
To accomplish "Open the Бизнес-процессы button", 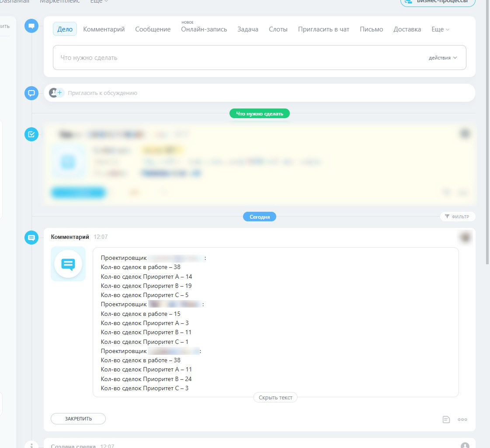I will tap(438, 2).
